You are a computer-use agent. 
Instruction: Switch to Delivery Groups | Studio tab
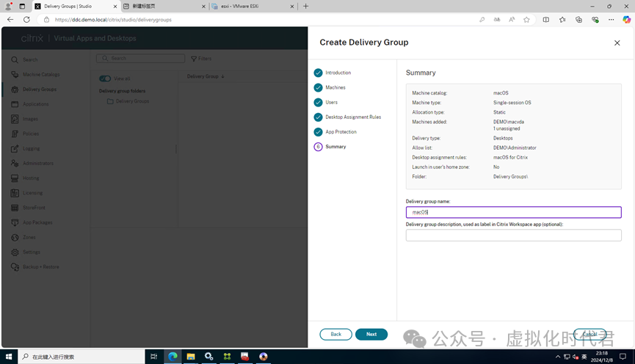coord(76,7)
